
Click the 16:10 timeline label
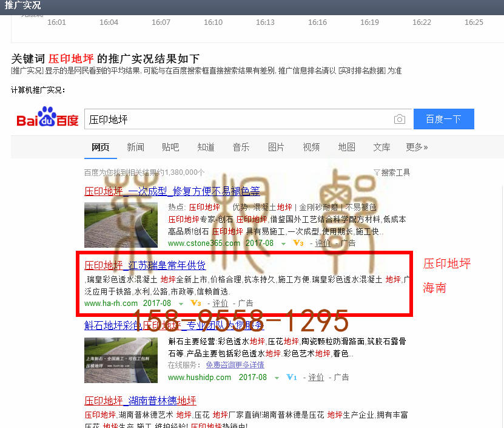tap(213, 22)
